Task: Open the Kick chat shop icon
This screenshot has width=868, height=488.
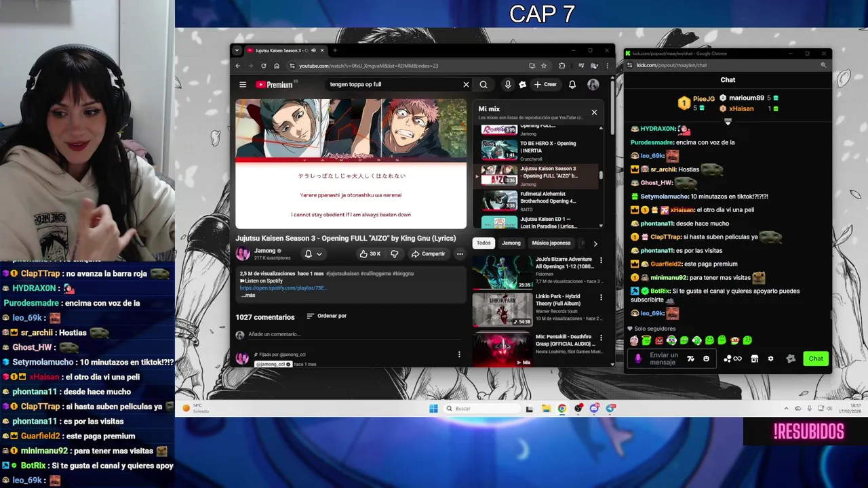Action: 754,359
